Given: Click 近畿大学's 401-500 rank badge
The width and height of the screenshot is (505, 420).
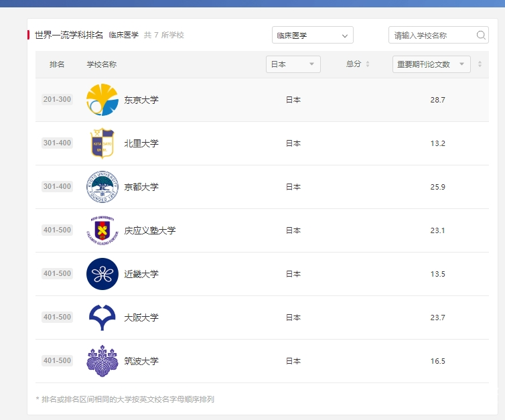Looking at the screenshot, I should (57, 273).
